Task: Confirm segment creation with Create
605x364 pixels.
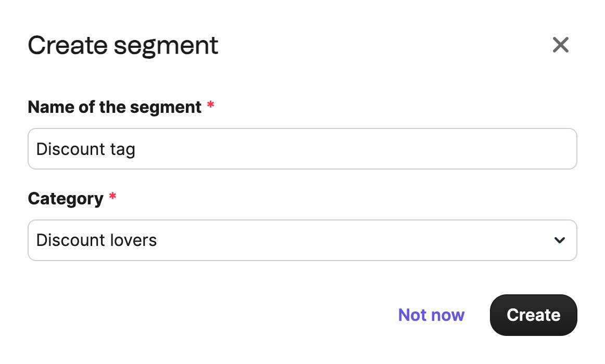Action: 533,315
